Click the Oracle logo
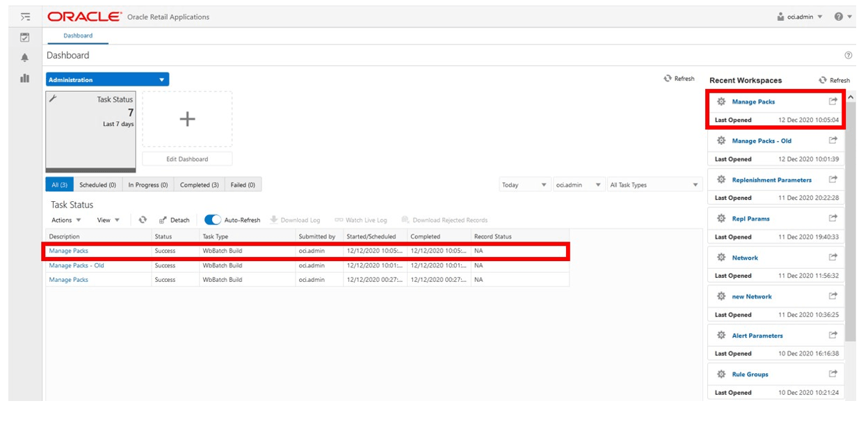Image resolution: width=868 pixels, height=433 pixels. [83, 17]
